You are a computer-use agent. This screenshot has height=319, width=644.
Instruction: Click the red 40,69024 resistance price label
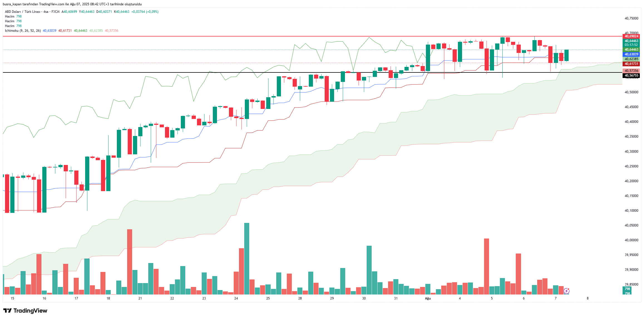(x=631, y=36)
